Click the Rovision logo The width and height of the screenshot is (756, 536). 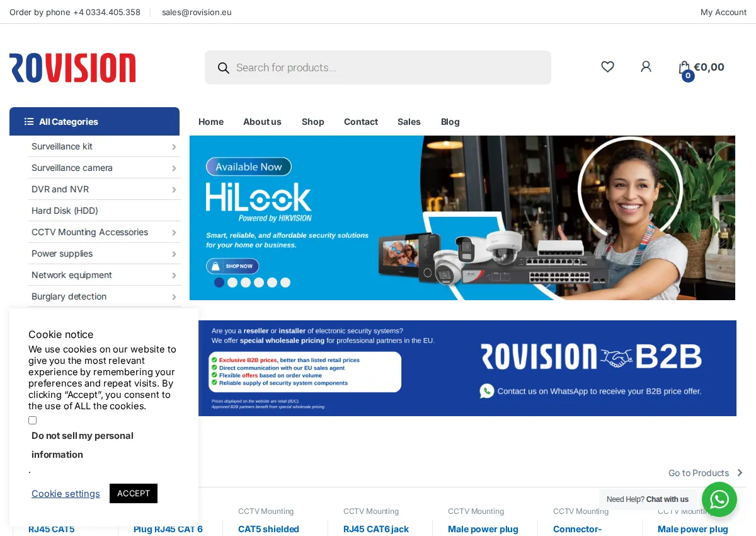pyautogui.click(x=72, y=67)
